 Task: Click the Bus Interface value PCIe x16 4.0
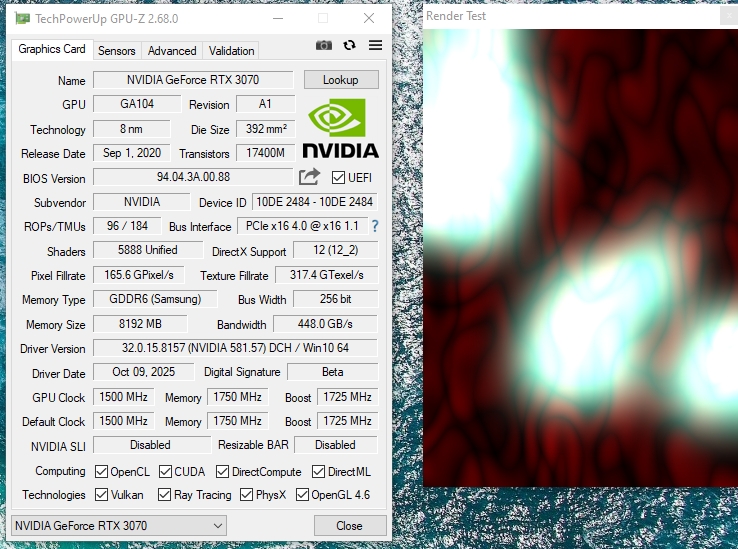[302, 226]
